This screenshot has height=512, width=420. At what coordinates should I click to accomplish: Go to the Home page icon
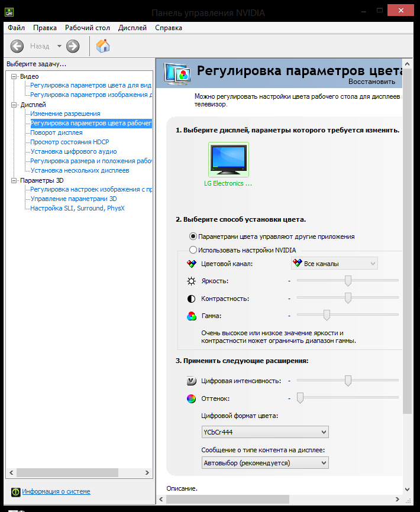[x=103, y=46]
